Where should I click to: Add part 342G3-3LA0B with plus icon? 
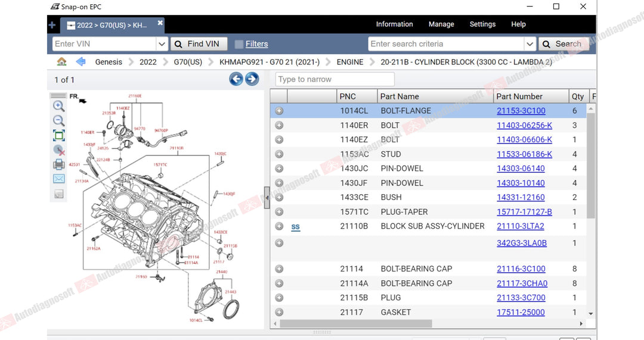(x=279, y=243)
